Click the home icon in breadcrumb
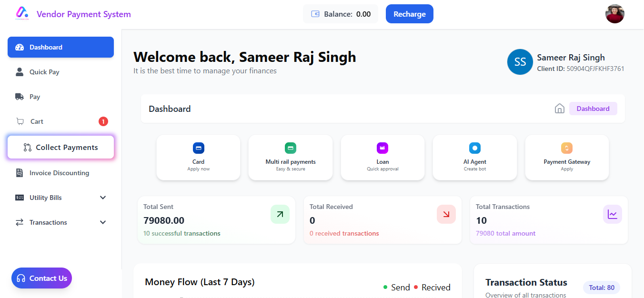The width and height of the screenshot is (644, 298). click(560, 109)
